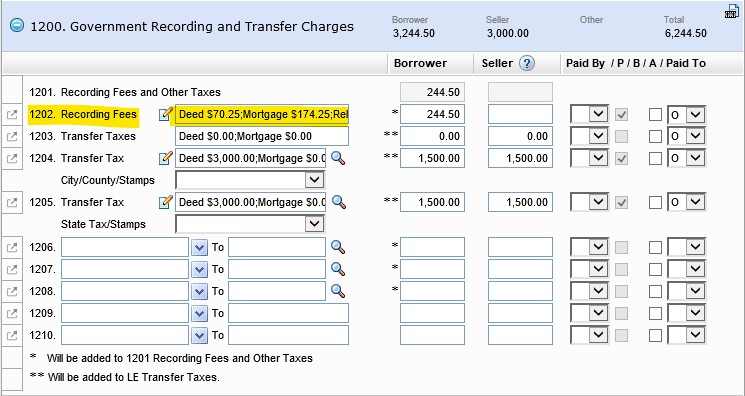The image size is (745, 396).
Task: Click 1207 Seller amount field
Action: point(520,269)
